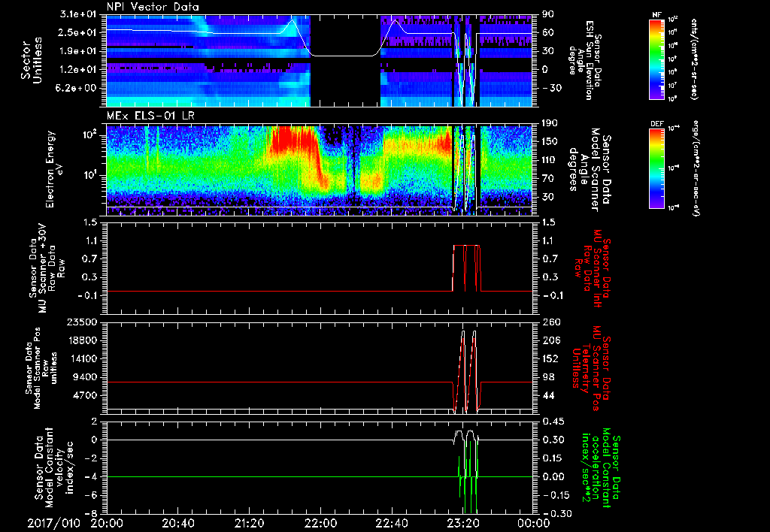Click the "NF" color bar heading

[656, 15]
